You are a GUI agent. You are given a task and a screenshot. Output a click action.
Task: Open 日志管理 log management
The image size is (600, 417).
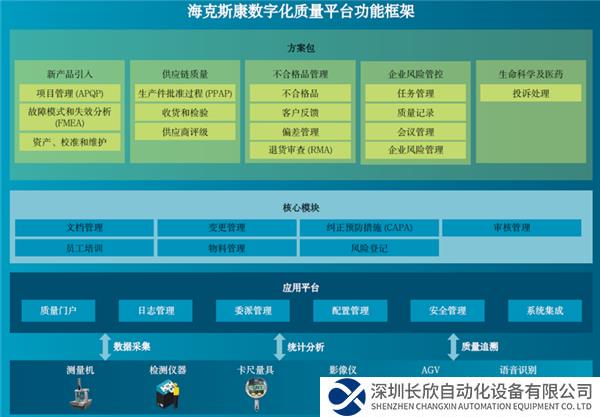tap(156, 311)
